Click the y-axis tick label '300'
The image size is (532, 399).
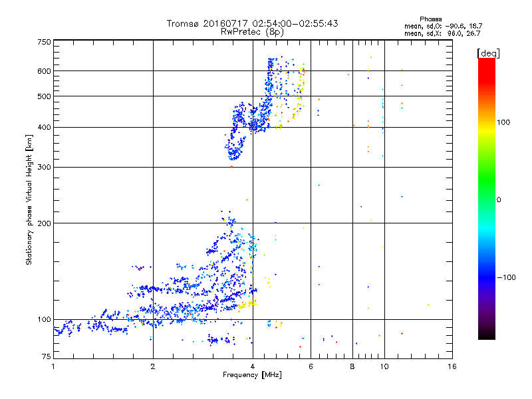(44, 168)
